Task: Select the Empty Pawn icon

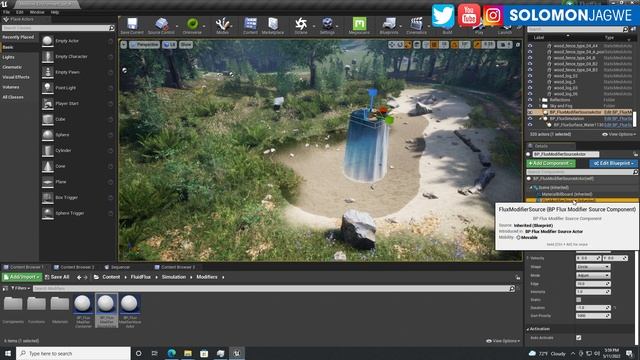Action: [48, 72]
